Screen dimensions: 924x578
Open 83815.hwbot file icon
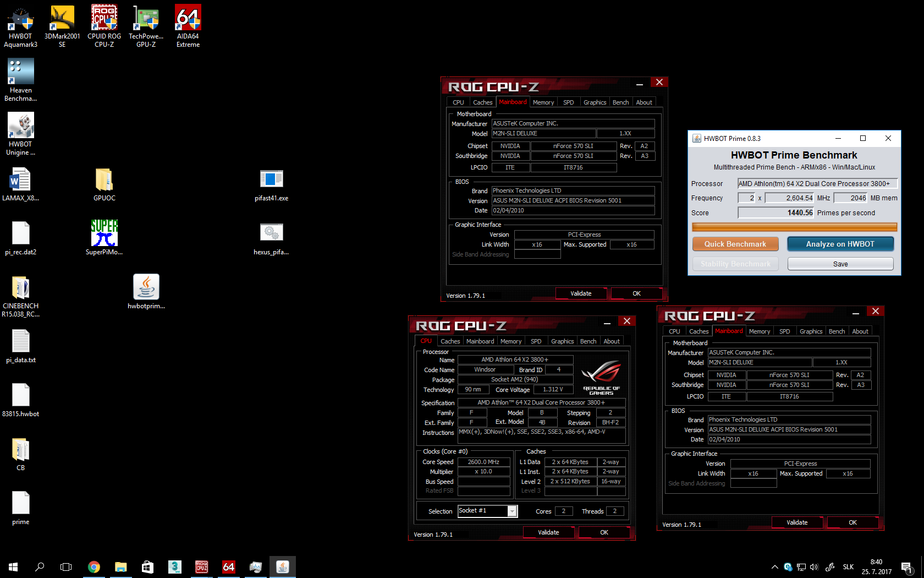coord(20,401)
